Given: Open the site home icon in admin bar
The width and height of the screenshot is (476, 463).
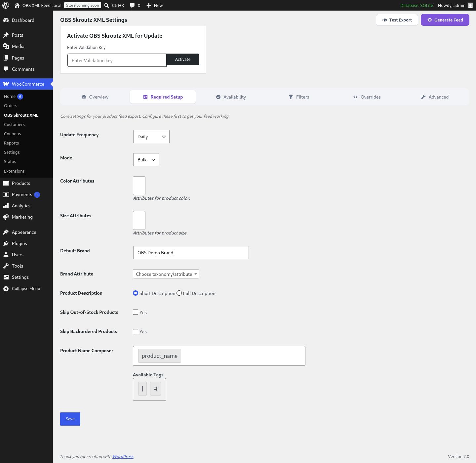Looking at the screenshot, I should [x=17, y=5].
